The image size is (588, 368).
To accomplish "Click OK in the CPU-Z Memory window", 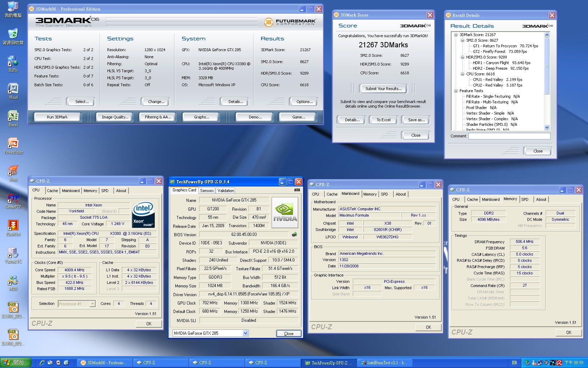I will click(x=568, y=333).
